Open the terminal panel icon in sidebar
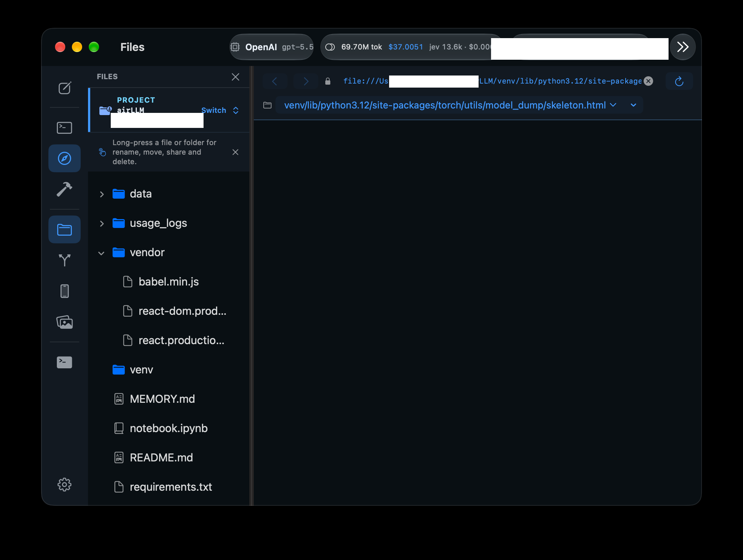743x560 pixels. point(65,128)
